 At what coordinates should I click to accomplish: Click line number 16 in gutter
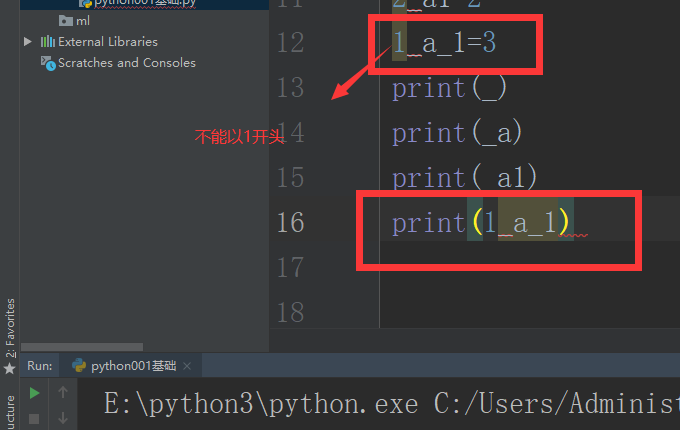coord(291,222)
